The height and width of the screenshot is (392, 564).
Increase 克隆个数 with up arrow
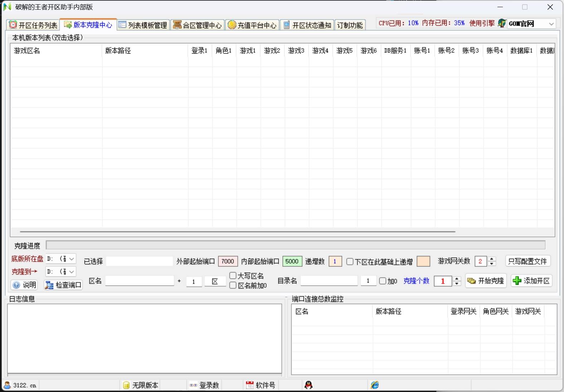coord(457,278)
